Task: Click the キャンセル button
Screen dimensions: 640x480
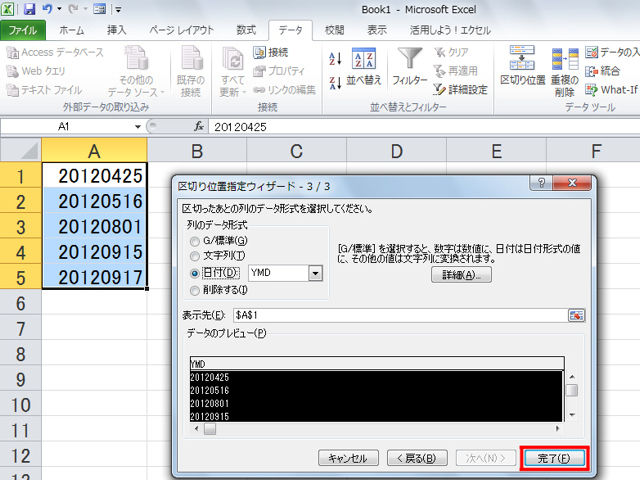Action: click(348, 458)
